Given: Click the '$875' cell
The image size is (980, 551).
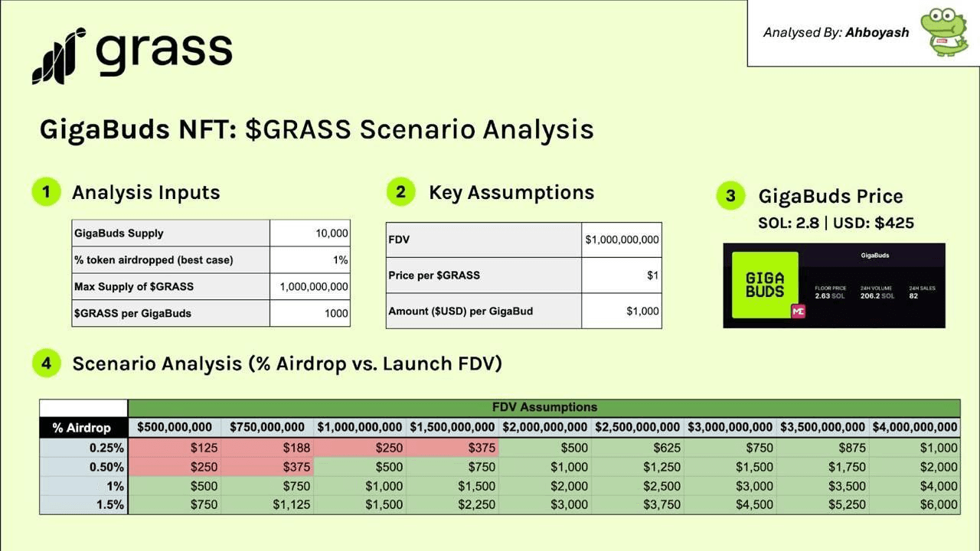Looking at the screenshot, I should 822,448.
